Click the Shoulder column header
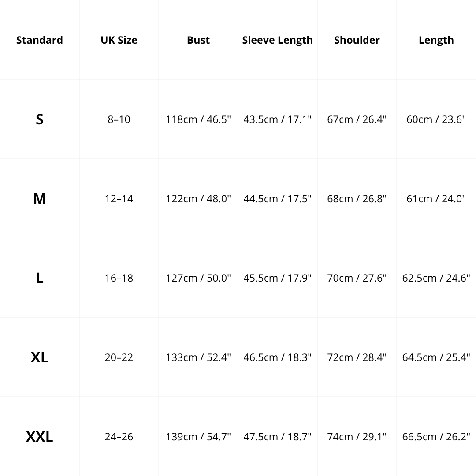This screenshot has width=476, height=476. (x=357, y=40)
